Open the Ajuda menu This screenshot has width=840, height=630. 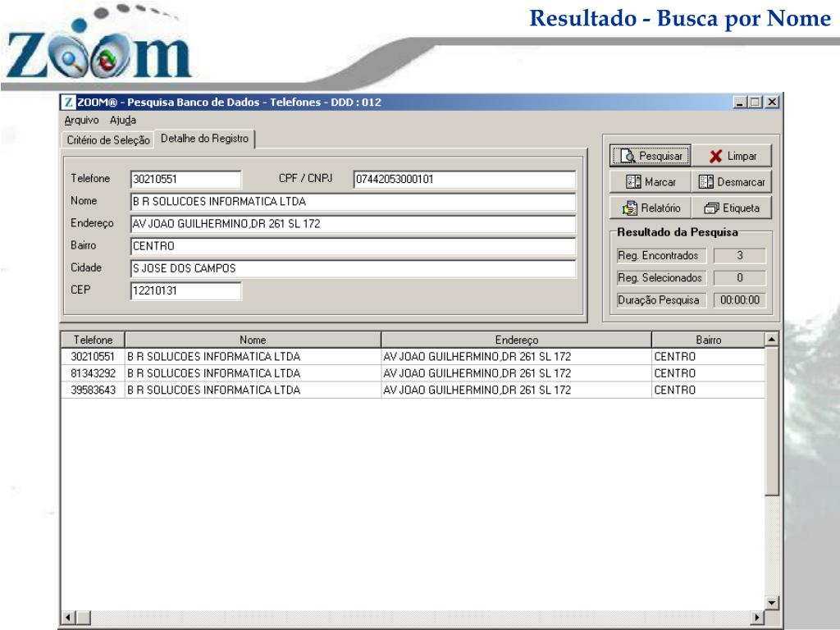tap(123, 120)
